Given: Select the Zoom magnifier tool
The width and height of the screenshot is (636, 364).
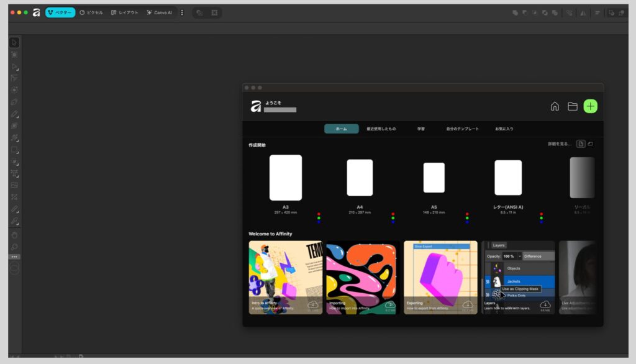Looking at the screenshot, I should pos(14,247).
